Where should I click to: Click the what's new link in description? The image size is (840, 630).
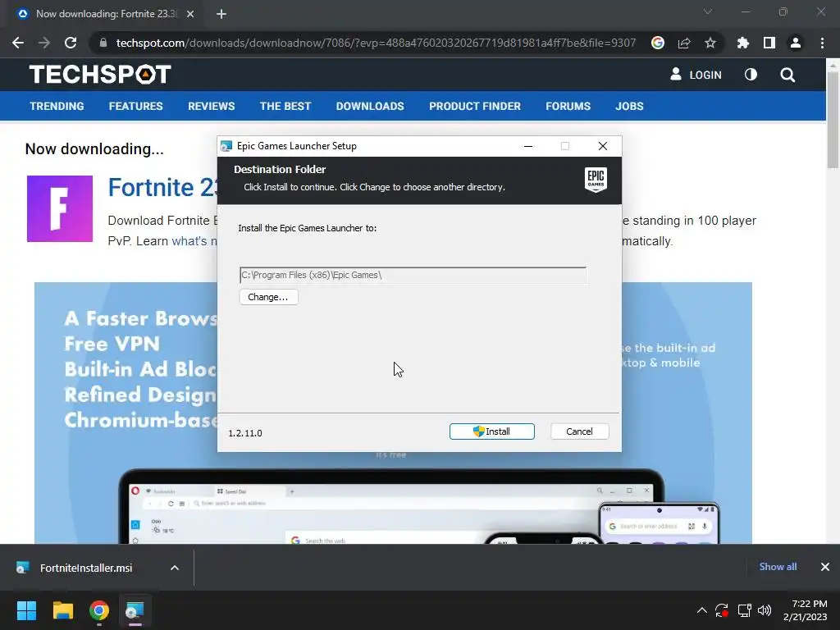194,241
